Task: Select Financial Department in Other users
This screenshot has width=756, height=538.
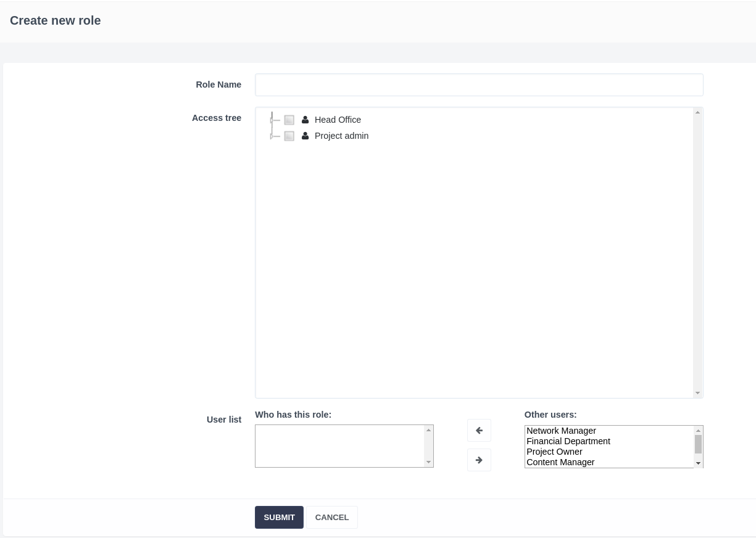Action: [568, 441]
